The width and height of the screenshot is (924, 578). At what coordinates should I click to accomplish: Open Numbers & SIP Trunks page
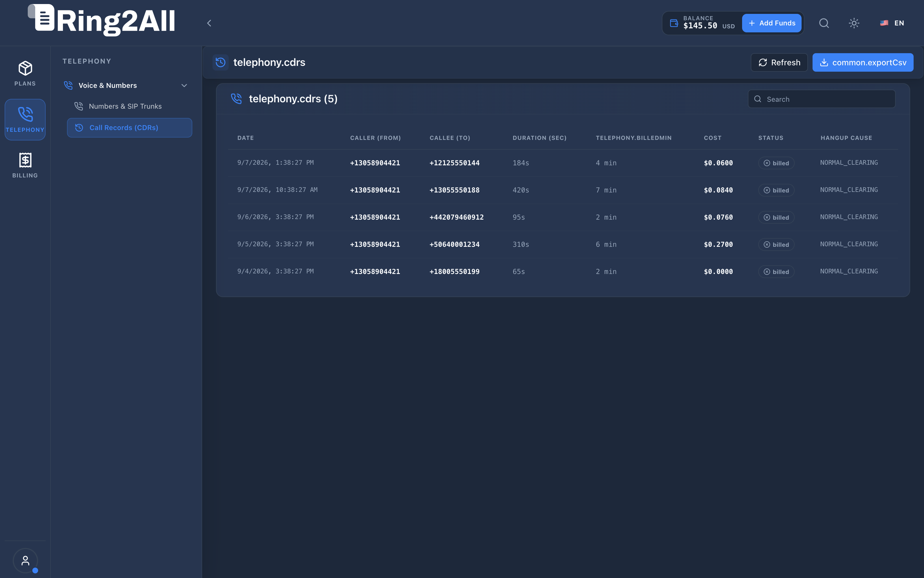point(129,106)
